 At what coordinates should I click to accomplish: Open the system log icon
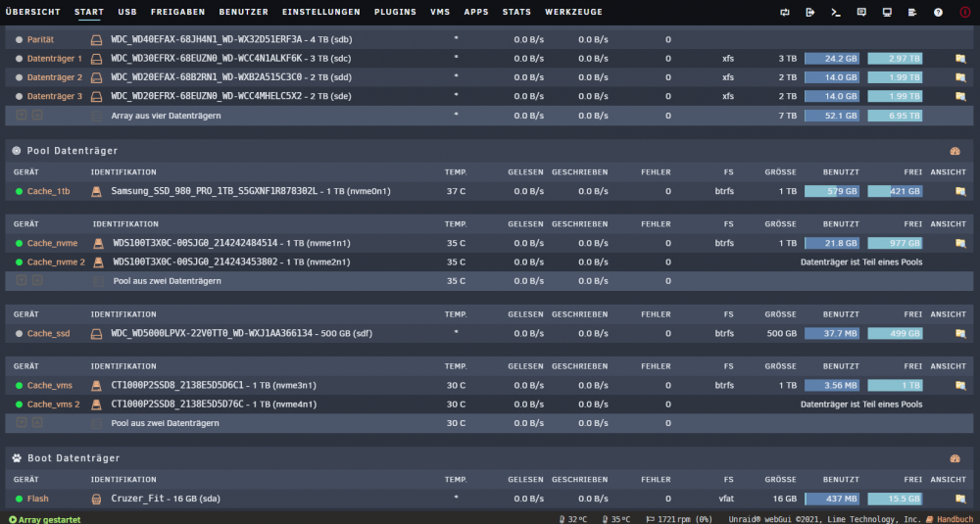[912, 13]
